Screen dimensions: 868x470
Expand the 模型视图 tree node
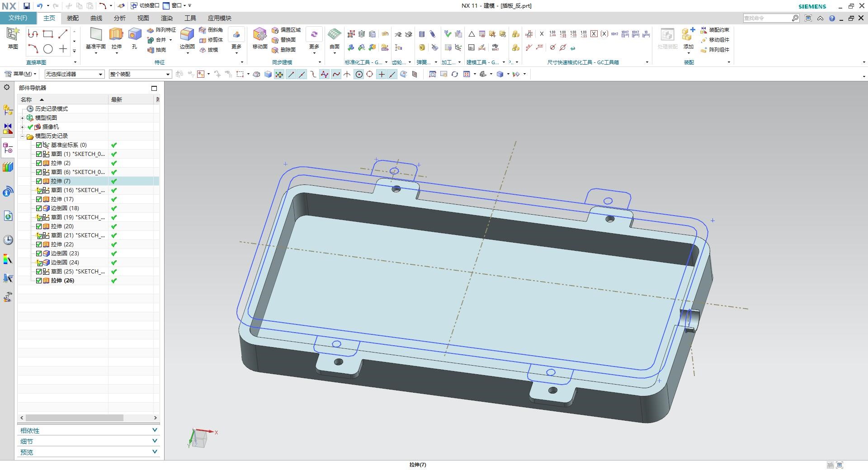[22, 118]
